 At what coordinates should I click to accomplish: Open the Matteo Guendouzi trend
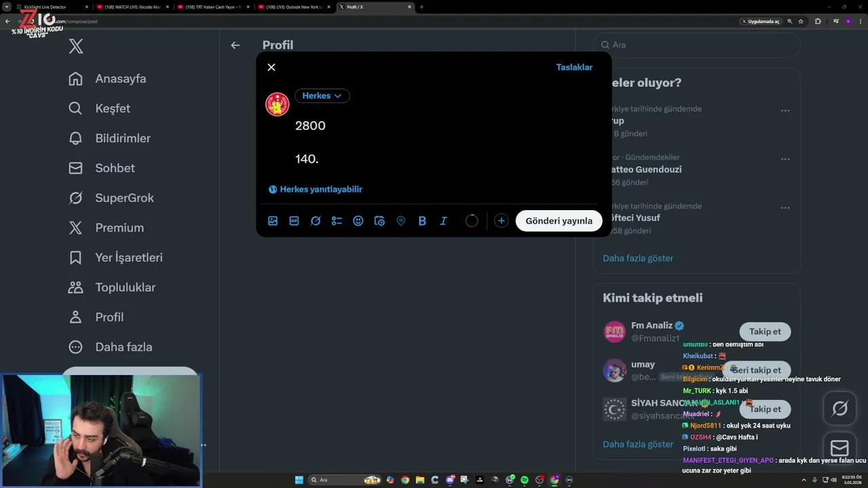click(x=697, y=169)
